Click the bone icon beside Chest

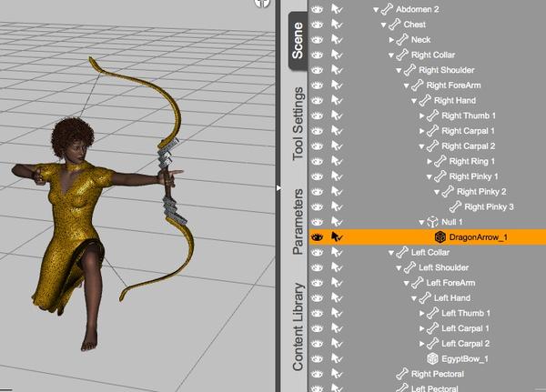click(395, 25)
